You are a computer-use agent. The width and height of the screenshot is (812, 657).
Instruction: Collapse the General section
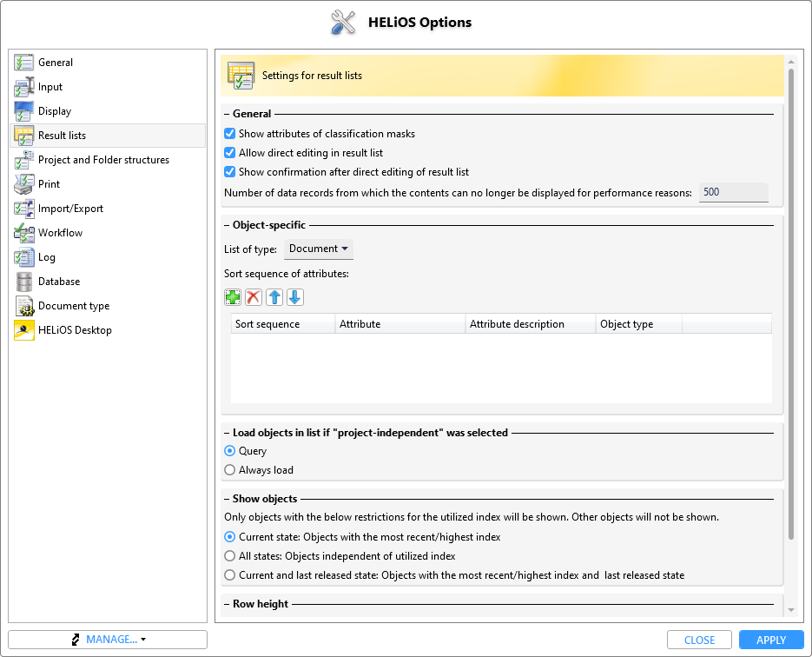(x=227, y=114)
